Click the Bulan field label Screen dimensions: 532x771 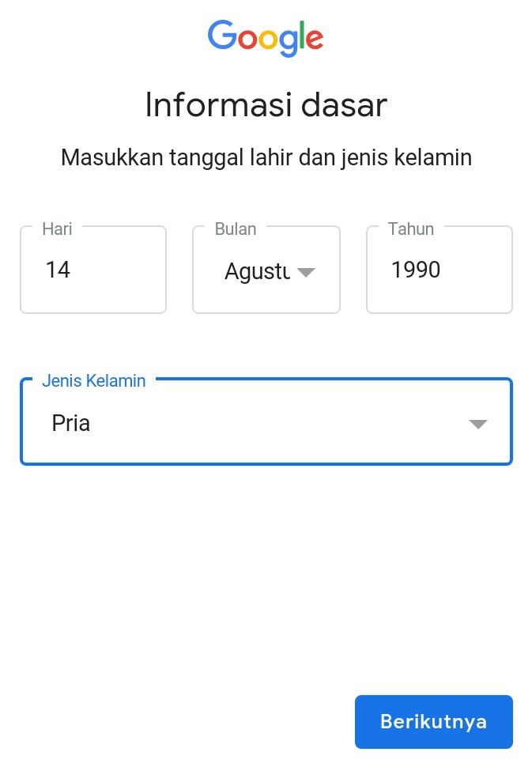236,229
